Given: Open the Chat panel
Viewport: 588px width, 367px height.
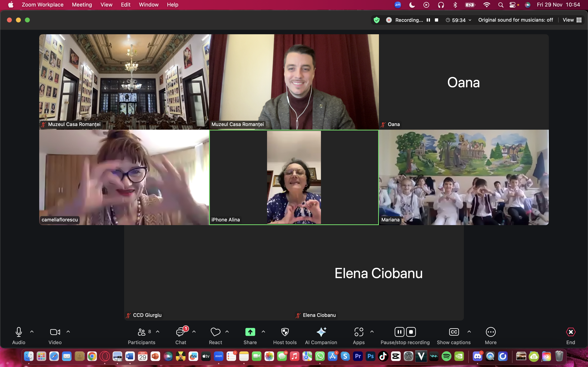Looking at the screenshot, I should coord(180,332).
